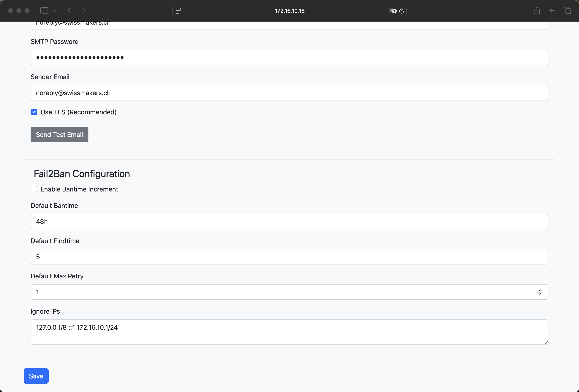Click the Default Max Retry stepper arrows
The height and width of the screenshot is (392, 579).
540,292
